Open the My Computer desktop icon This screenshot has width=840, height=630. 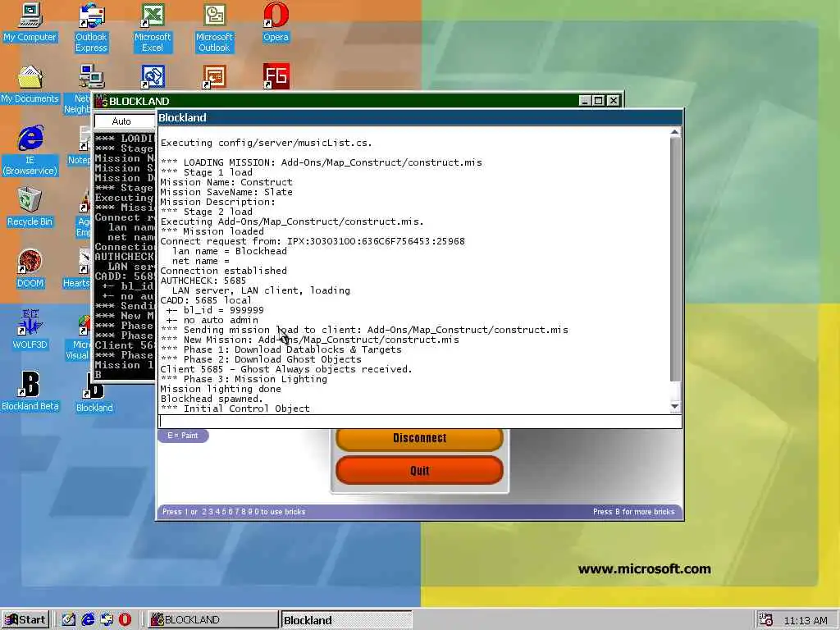(30, 22)
